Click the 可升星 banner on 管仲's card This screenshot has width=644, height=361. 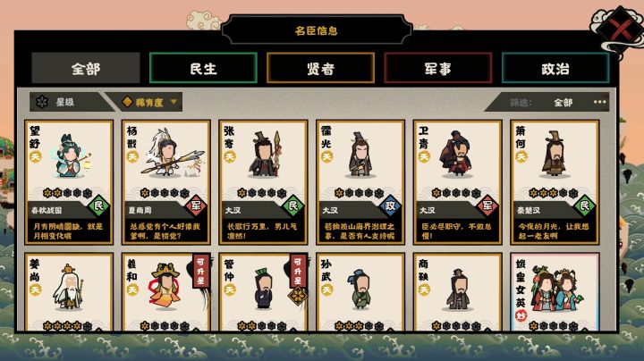298,271
